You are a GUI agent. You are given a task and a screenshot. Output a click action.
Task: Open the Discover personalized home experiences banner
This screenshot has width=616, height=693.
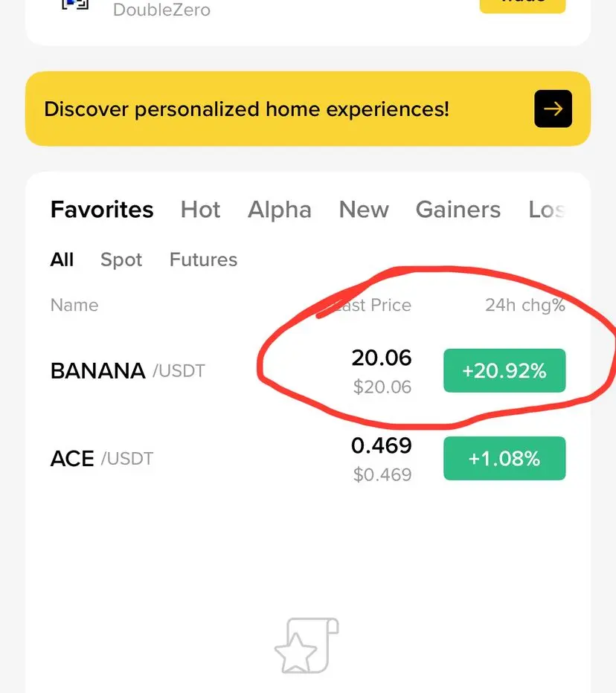(308, 109)
